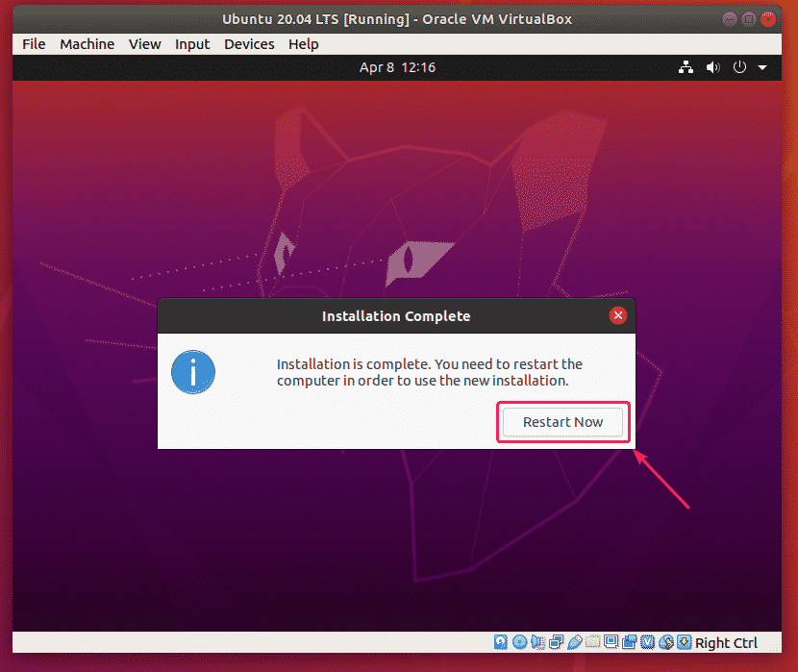The height and width of the screenshot is (672, 798).
Task: Click the Installation is complete message text
Action: point(429,372)
